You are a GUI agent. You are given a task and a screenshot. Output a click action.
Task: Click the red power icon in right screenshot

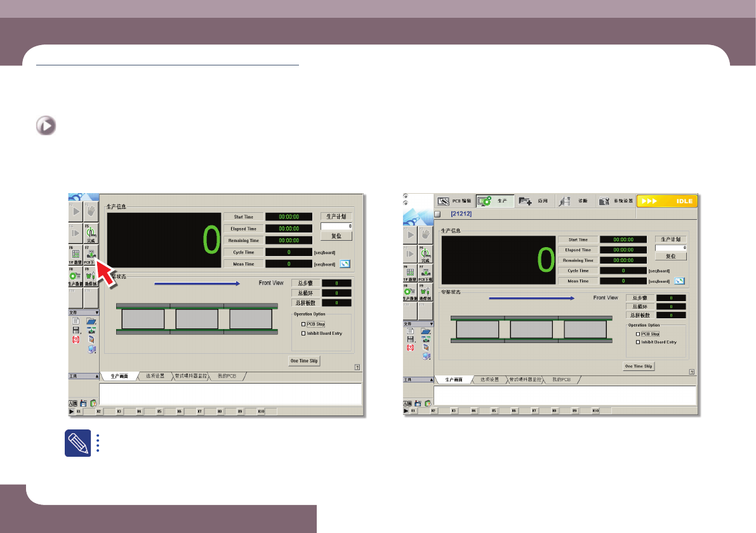coord(410,347)
